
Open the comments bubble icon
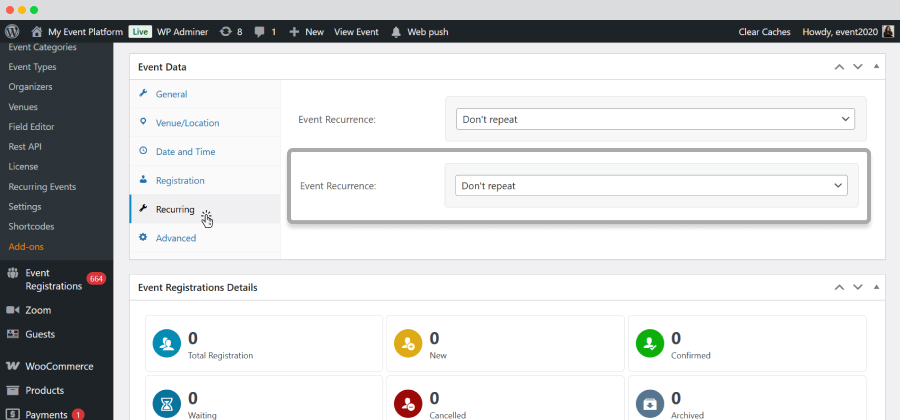click(x=261, y=32)
